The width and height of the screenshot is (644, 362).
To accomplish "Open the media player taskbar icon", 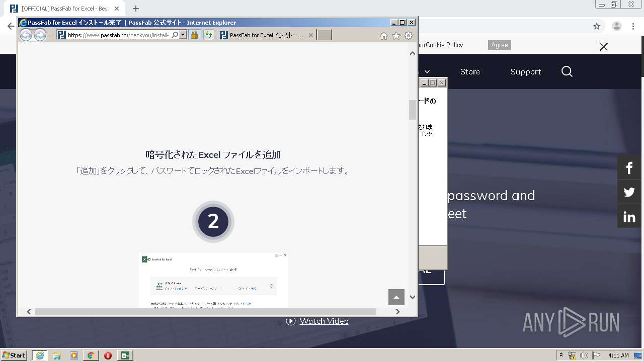I will (74, 355).
